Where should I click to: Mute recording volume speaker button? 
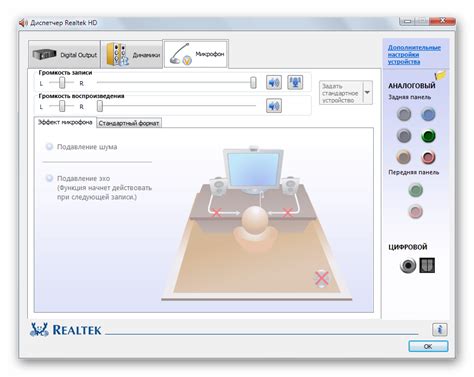pos(274,82)
